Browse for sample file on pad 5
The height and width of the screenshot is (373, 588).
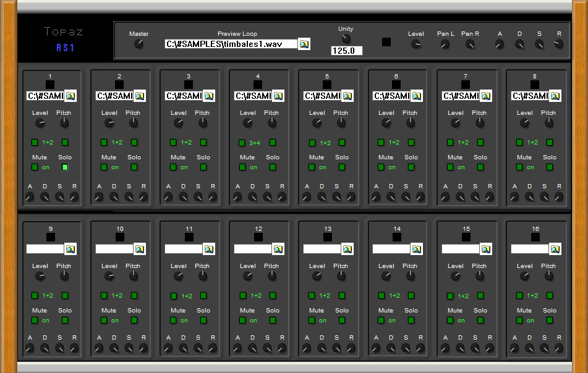[347, 96]
